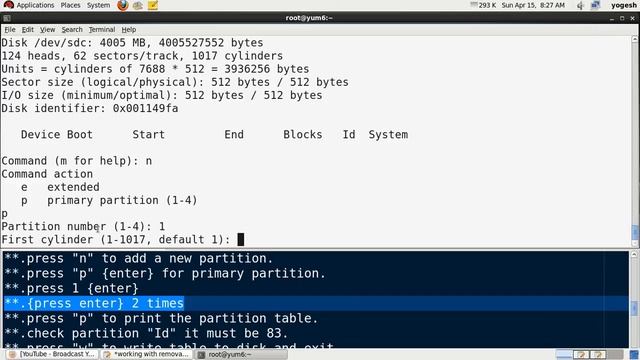Launch Firefox from the top panel
The image size is (640, 360).
point(122,5)
